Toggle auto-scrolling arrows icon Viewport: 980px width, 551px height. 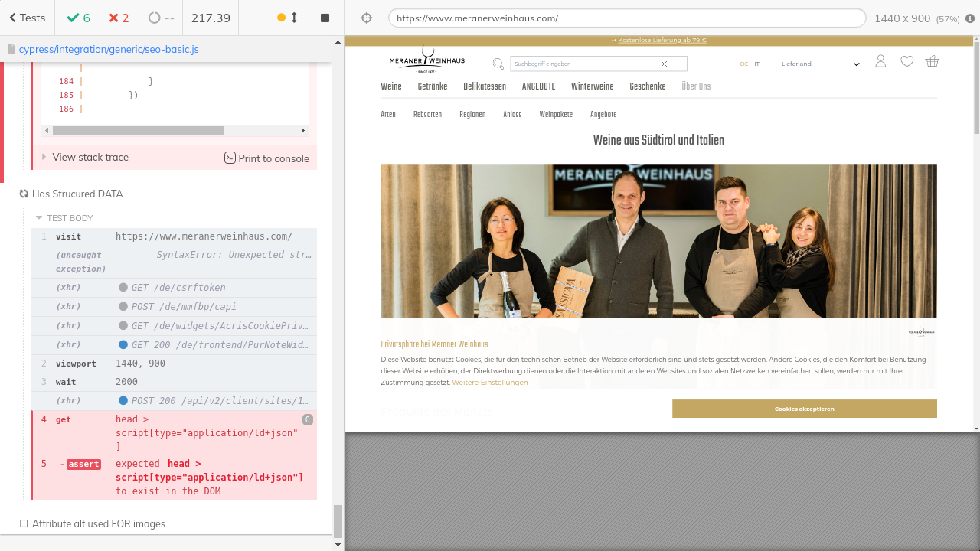click(x=294, y=18)
